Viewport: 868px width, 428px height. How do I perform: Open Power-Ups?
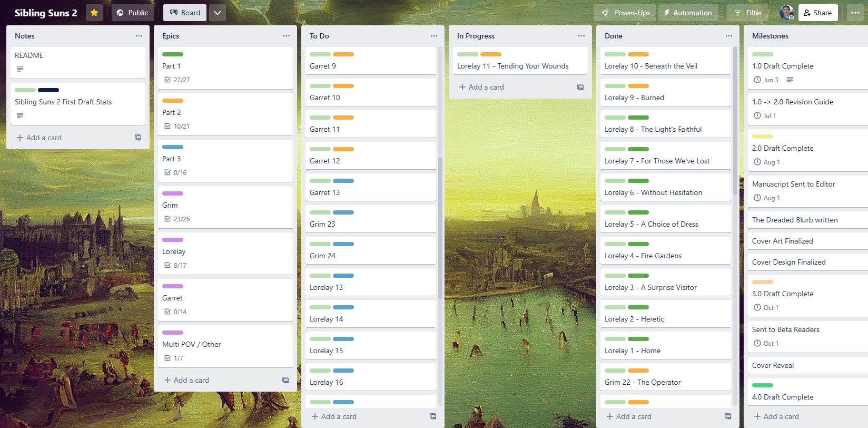[x=625, y=13]
